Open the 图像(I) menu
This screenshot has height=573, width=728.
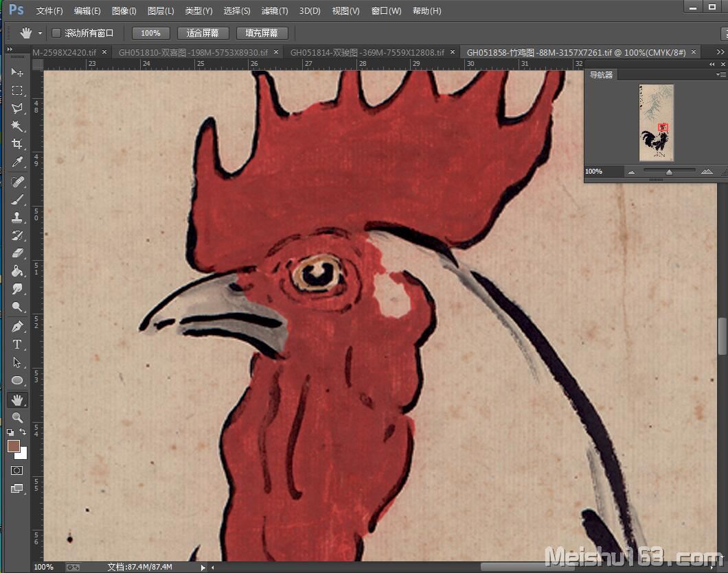(x=124, y=11)
